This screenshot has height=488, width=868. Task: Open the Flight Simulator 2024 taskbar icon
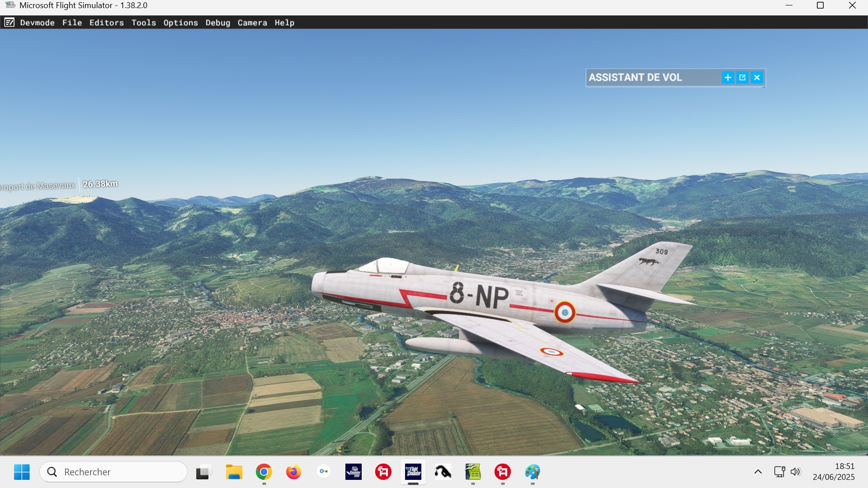tap(354, 472)
